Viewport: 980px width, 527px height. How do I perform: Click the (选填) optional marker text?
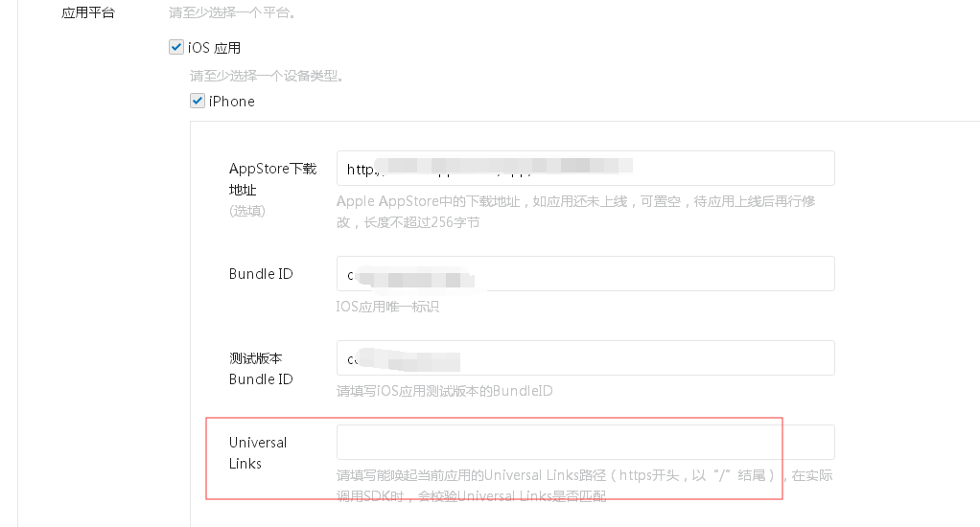click(x=246, y=211)
